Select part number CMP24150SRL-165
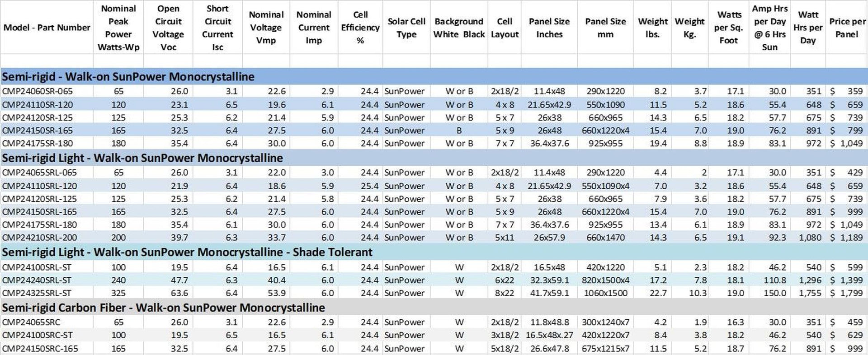868x355 pixels. (x=39, y=211)
